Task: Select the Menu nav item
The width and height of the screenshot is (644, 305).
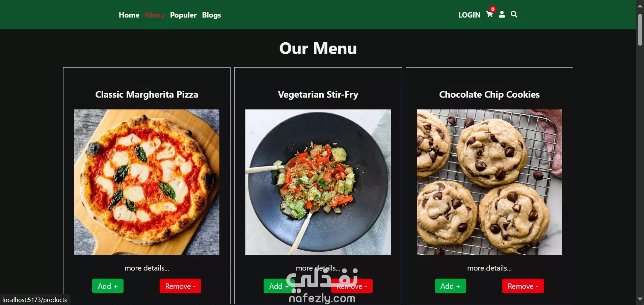Action: pos(155,15)
